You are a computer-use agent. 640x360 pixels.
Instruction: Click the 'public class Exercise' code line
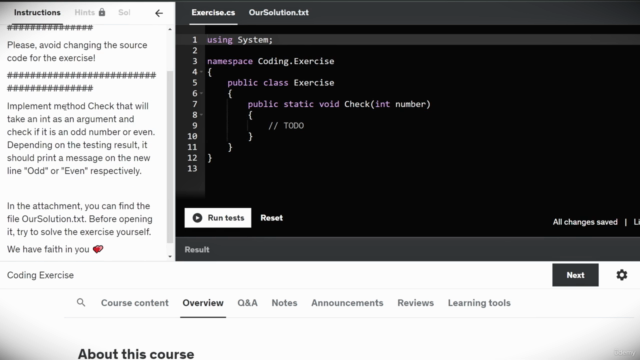(281, 83)
